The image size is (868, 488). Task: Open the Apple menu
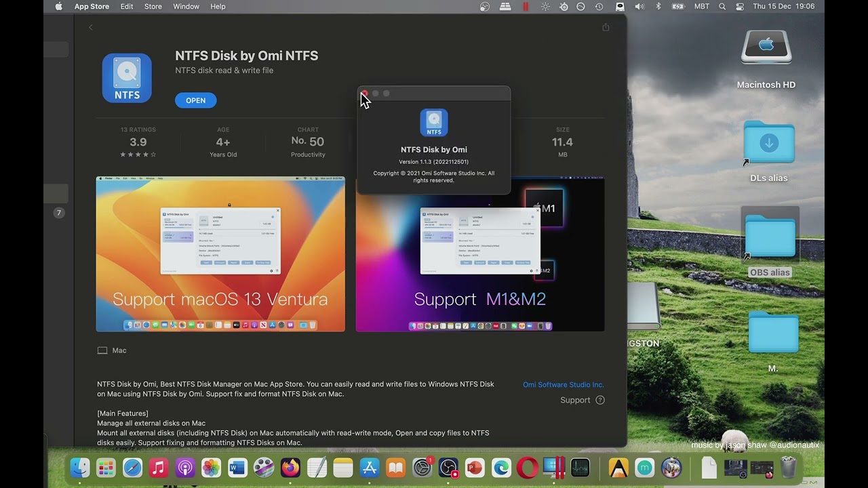(x=58, y=6)
